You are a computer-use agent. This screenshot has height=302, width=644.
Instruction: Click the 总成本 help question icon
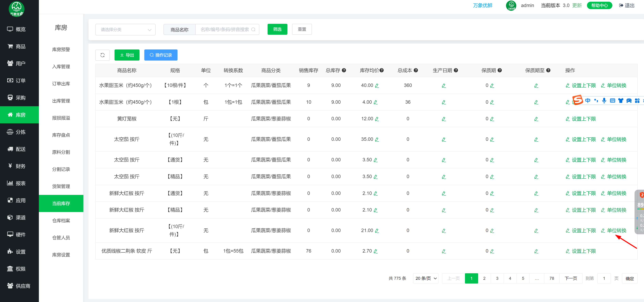tap(416, 70)
